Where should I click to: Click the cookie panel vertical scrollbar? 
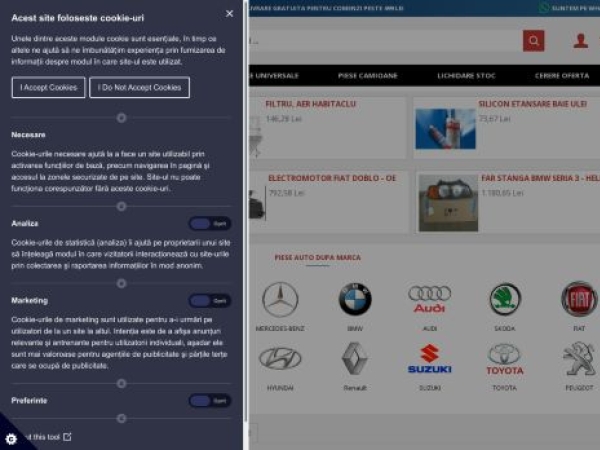[x=245, y=210]
